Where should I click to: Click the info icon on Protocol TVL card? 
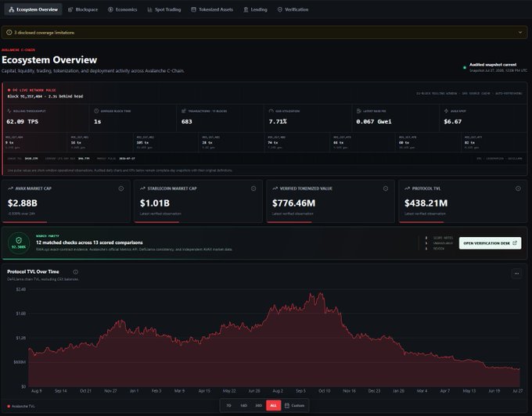(518, 188)
